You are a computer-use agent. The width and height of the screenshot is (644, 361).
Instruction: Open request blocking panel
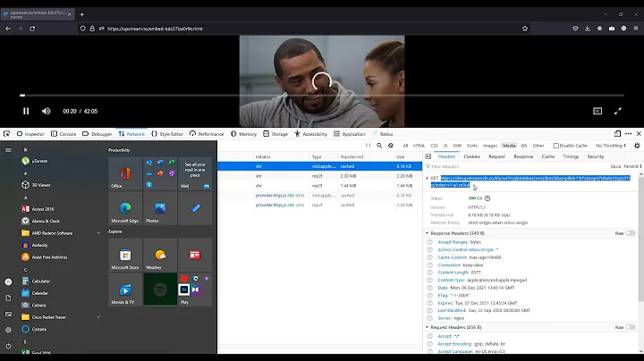click(x=391, y=146)
